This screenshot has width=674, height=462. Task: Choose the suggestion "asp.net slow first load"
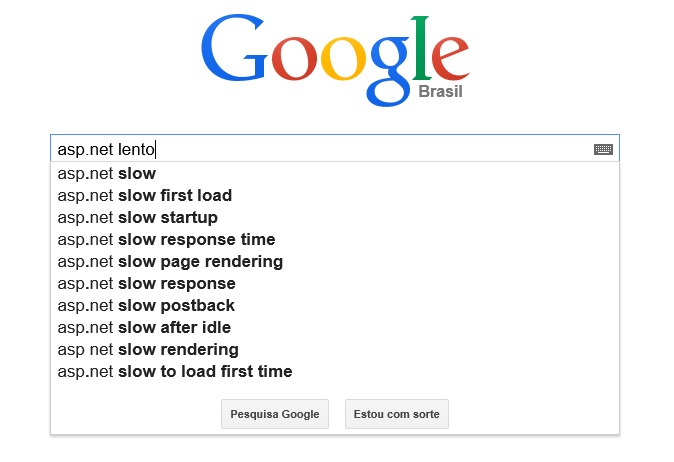click(x=145, y=196)
